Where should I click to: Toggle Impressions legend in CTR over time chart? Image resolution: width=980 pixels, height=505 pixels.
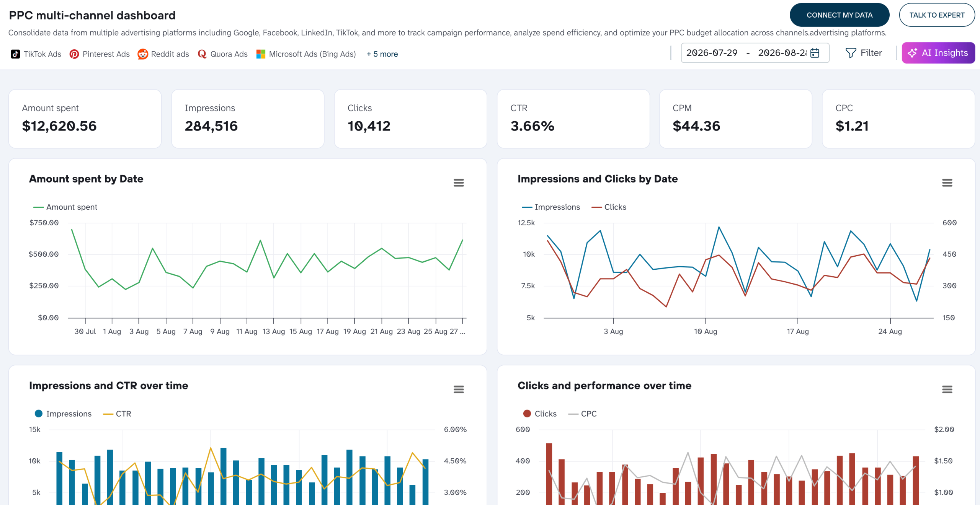tap(63, 414)
